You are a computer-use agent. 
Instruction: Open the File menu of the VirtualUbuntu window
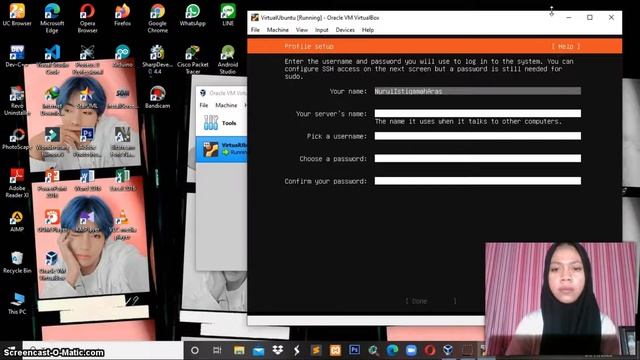pyautogui.click(x=255, y=30)
